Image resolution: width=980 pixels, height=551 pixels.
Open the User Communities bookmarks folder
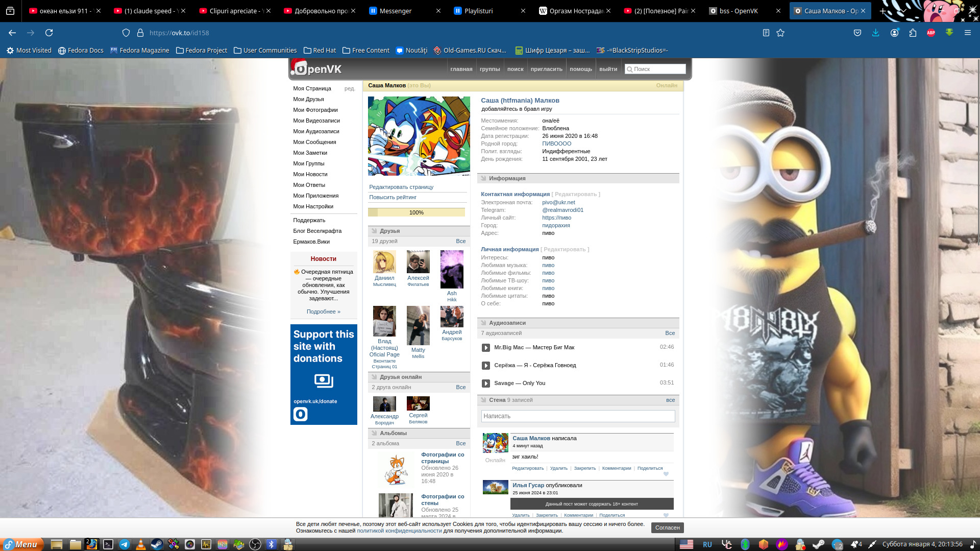[265, 50]
